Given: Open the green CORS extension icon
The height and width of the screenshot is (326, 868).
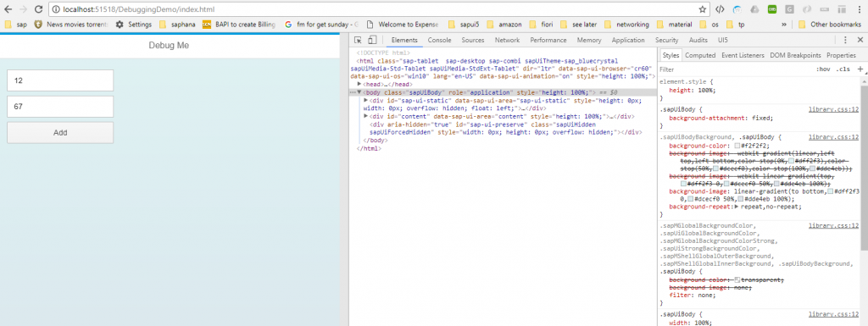Looking at the screenshot, I should 771,9.
